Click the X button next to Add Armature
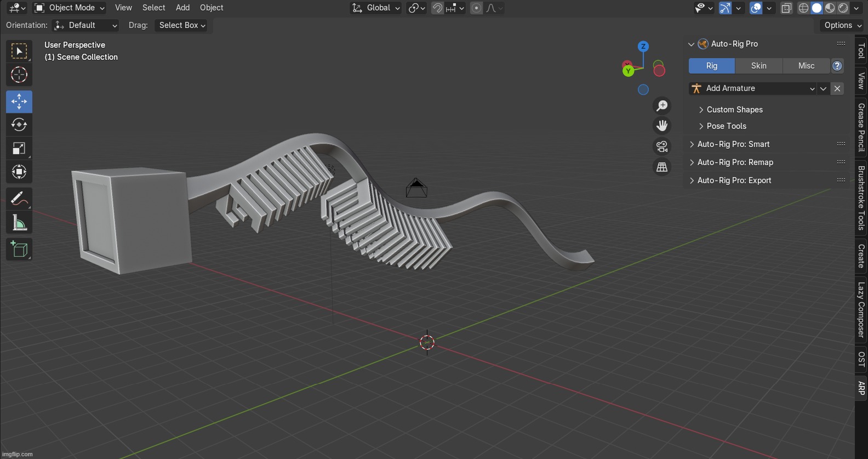 [x=837, y=88]
